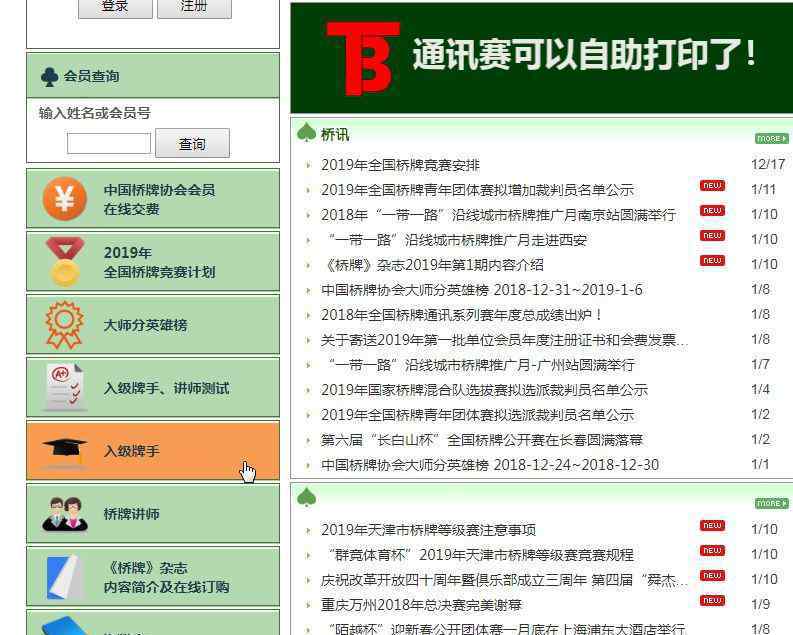The image size is (793, 635).
Task: Click the two teachers avatar icon
Action: (x=65, y=514)
